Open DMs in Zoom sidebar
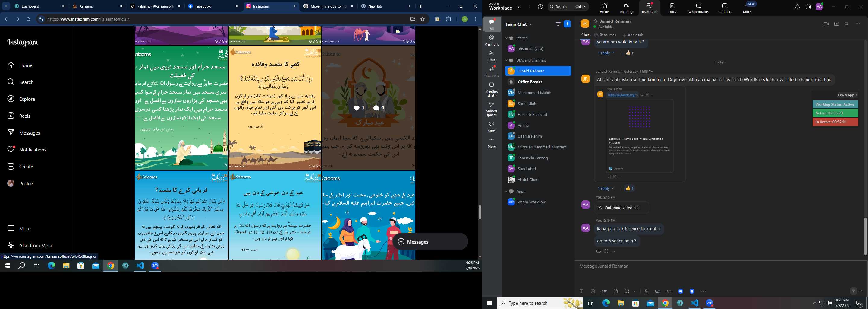The height and width of the screenshot is (309, 868). click(x=492, y=56)
